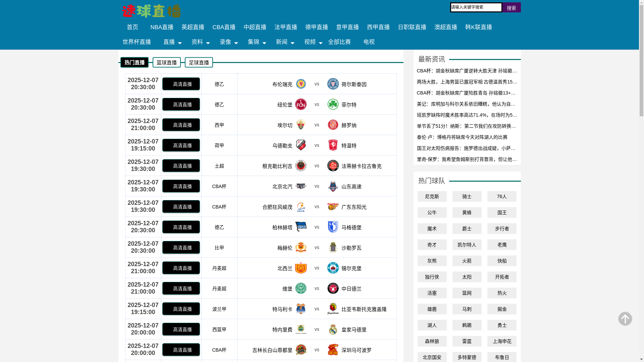
Task: Click the Twente (特温特) red team crest
Action: click(333, 145)
